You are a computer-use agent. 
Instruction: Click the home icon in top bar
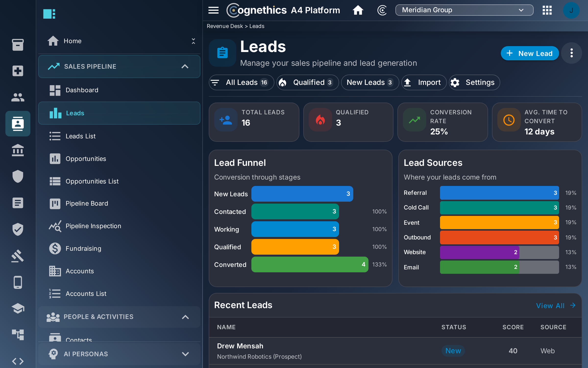pyautogui.click(x=358, y=10)
